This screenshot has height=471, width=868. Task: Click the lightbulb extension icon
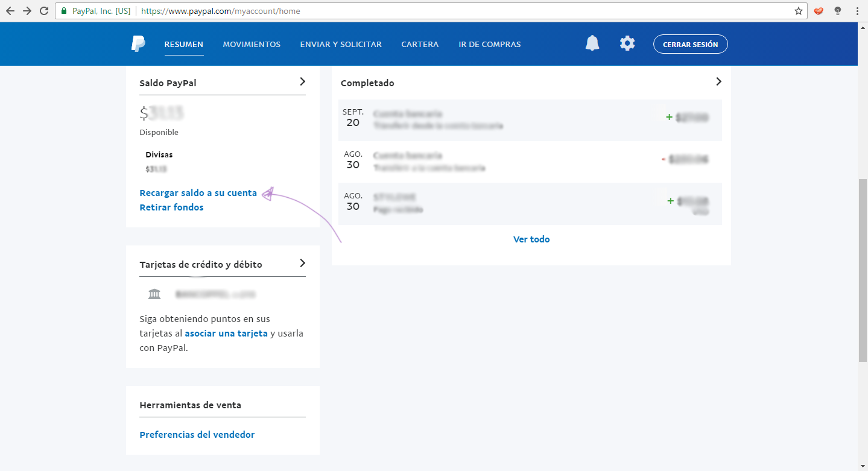(x=838, y=11)
